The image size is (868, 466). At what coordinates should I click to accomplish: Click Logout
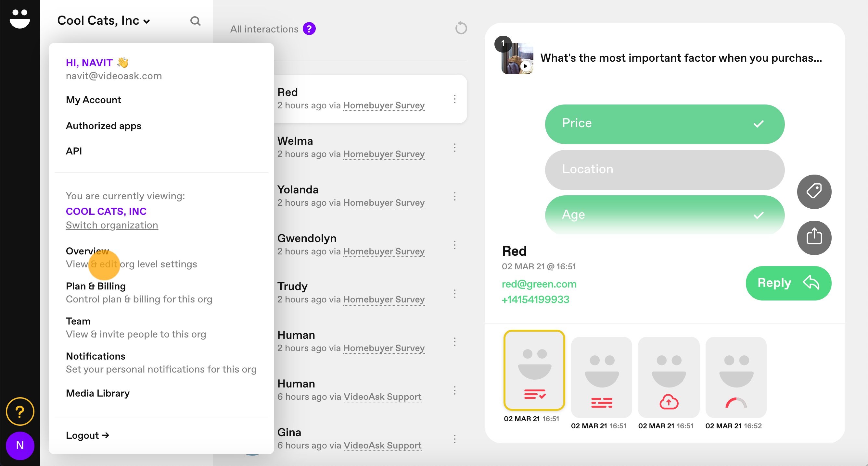87,435
